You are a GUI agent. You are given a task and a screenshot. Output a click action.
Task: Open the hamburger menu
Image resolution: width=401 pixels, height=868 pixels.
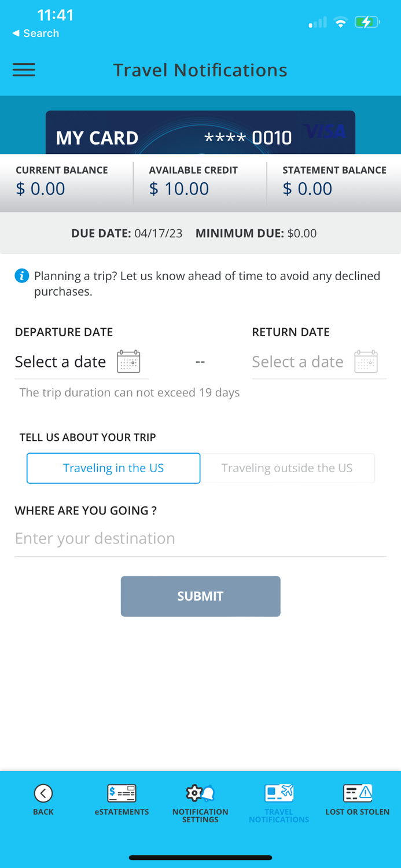[x=24, y=70]
